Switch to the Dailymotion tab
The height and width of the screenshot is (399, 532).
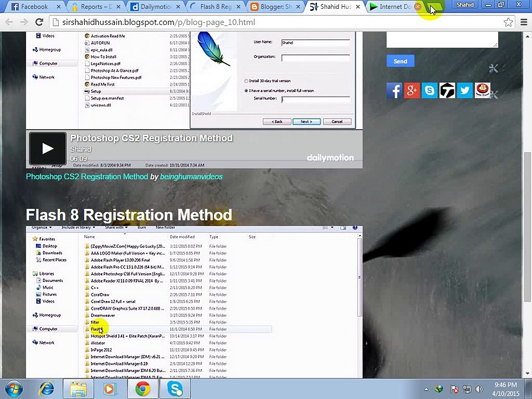tap(156, 7)
